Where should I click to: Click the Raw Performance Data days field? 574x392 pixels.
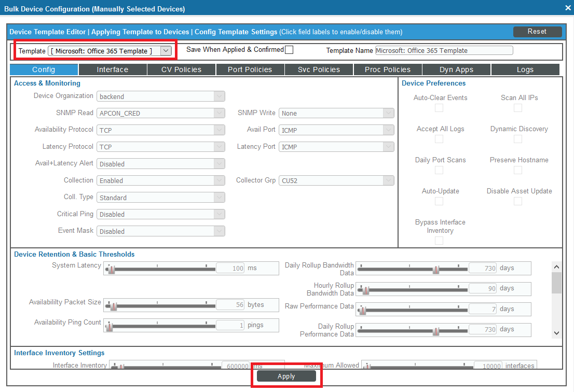point(483,309)
